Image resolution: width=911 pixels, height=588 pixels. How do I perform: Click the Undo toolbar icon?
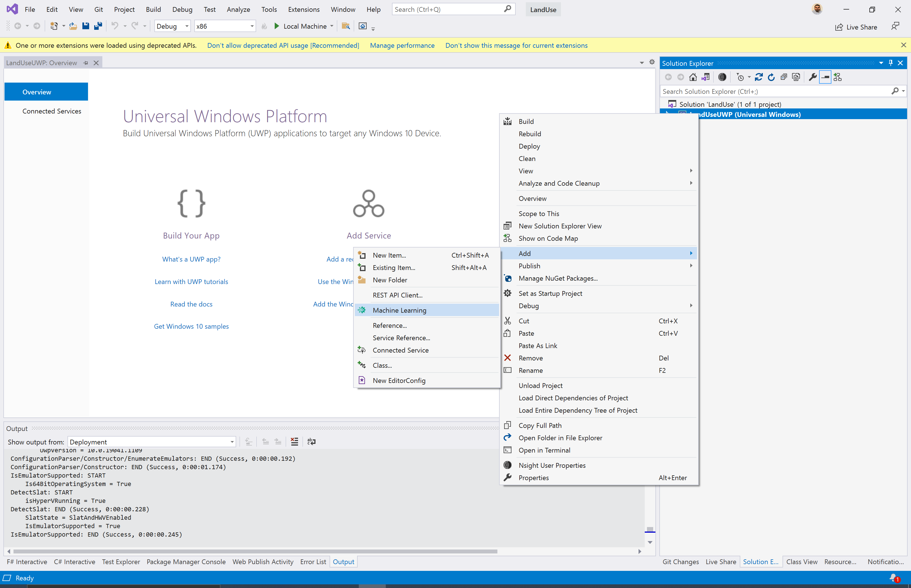pyautogui.click(x=115, y=26)
